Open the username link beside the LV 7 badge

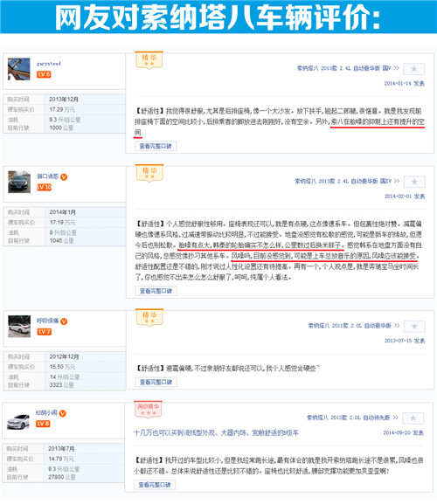[47, 321]
